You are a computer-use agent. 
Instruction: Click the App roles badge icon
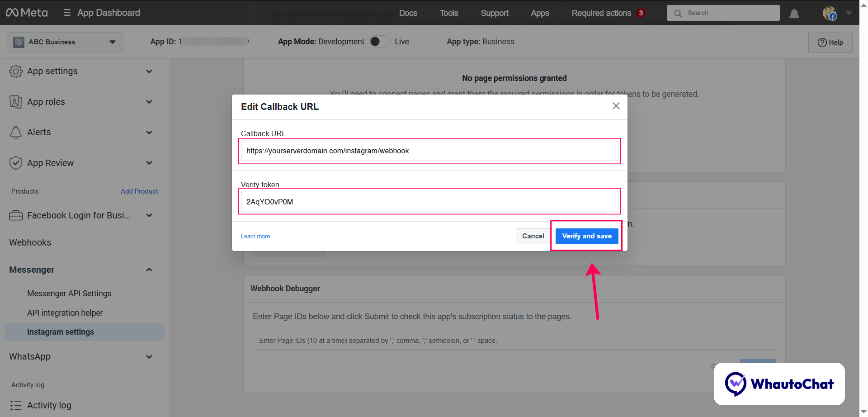pyautogui.click(x=16, y=102)
